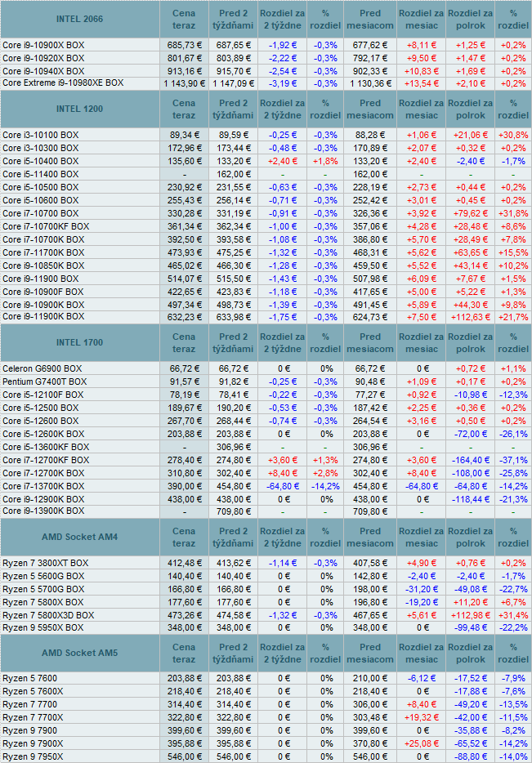
Task: Select Core i5-11400 BOX name
Action: 40,174
